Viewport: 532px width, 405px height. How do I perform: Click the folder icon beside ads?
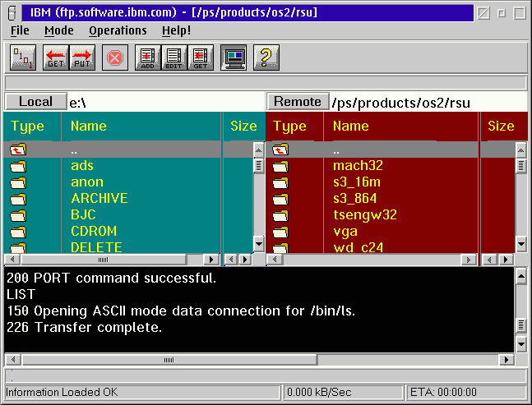(x=18, y=166)
